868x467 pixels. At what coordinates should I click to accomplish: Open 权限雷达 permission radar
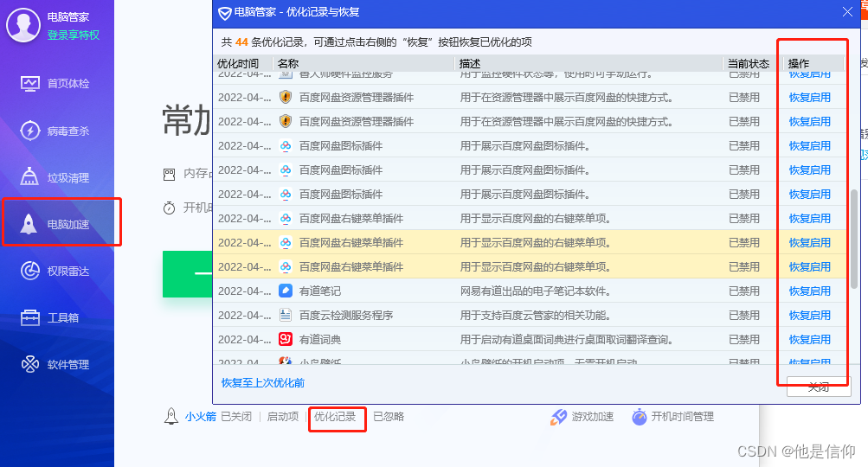coord(55,271)
